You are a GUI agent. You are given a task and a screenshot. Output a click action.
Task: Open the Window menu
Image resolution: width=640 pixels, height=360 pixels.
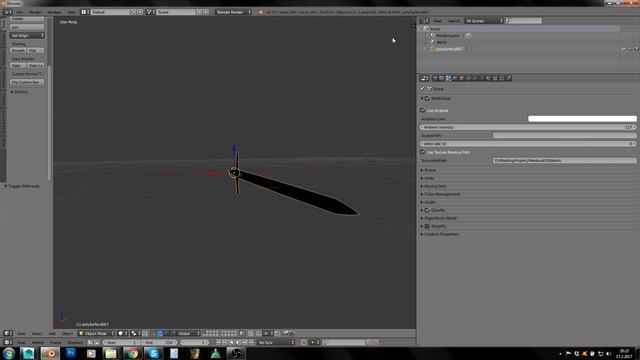(54, 12)
